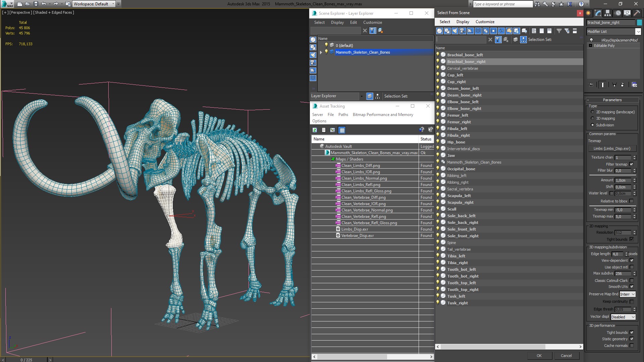Open the 3ds Max application menu
The image size is (644, 362).
7,4
